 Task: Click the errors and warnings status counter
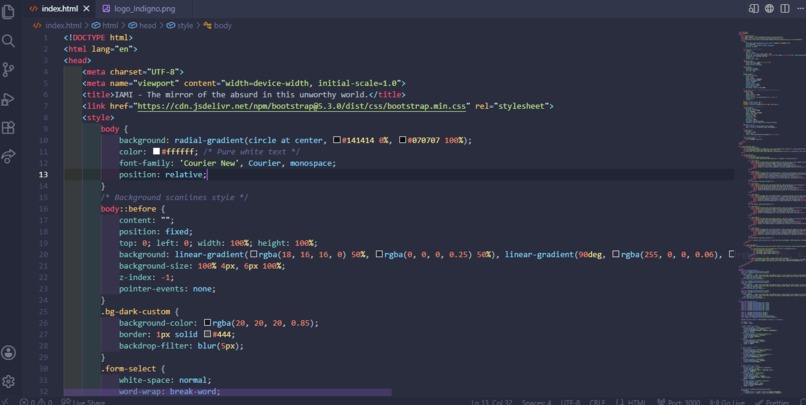tap(36, 402)
